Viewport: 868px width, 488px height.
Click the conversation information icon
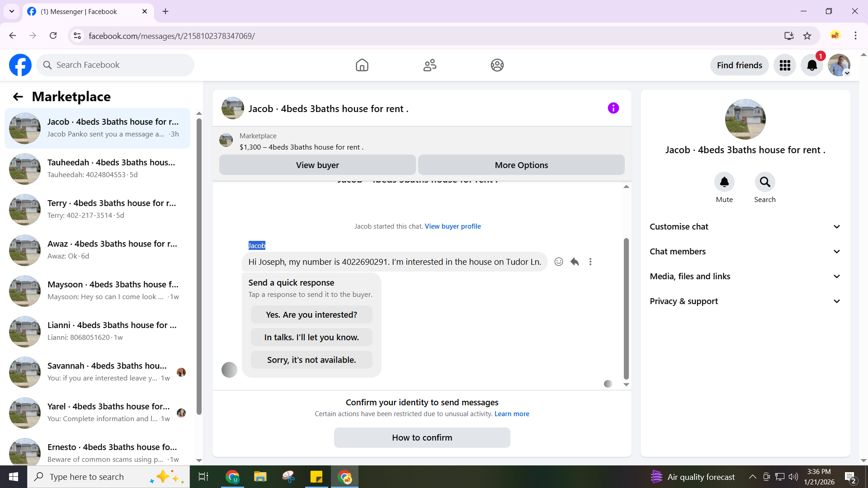[x=613, y=108]
